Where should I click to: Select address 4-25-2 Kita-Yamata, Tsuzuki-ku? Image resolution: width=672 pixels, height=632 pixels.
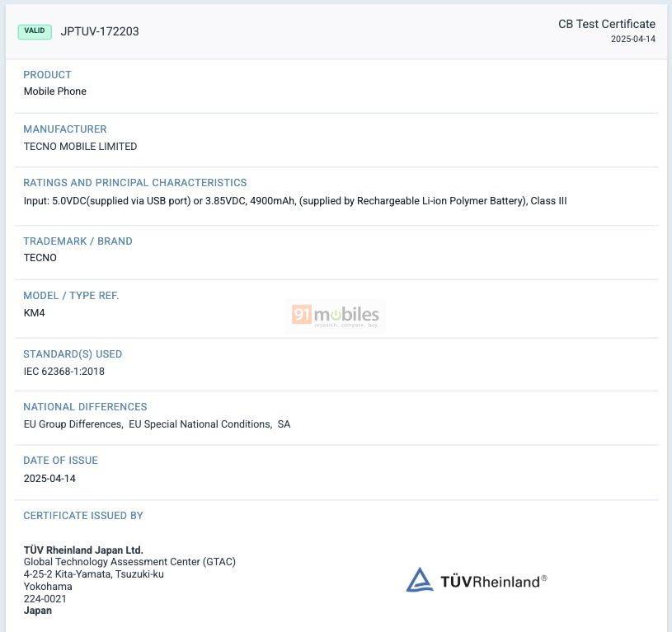(x=93, y=574)
